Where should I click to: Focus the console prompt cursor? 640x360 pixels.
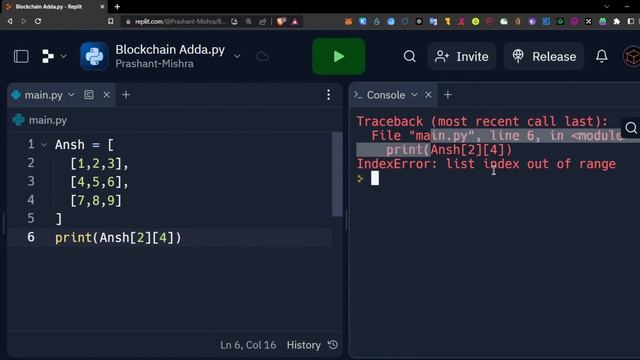tap(375, 178)
